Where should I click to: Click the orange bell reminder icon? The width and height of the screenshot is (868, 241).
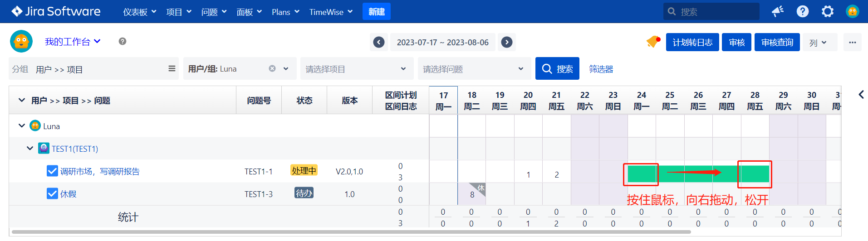pyautogui.click(x=653, y=42)
